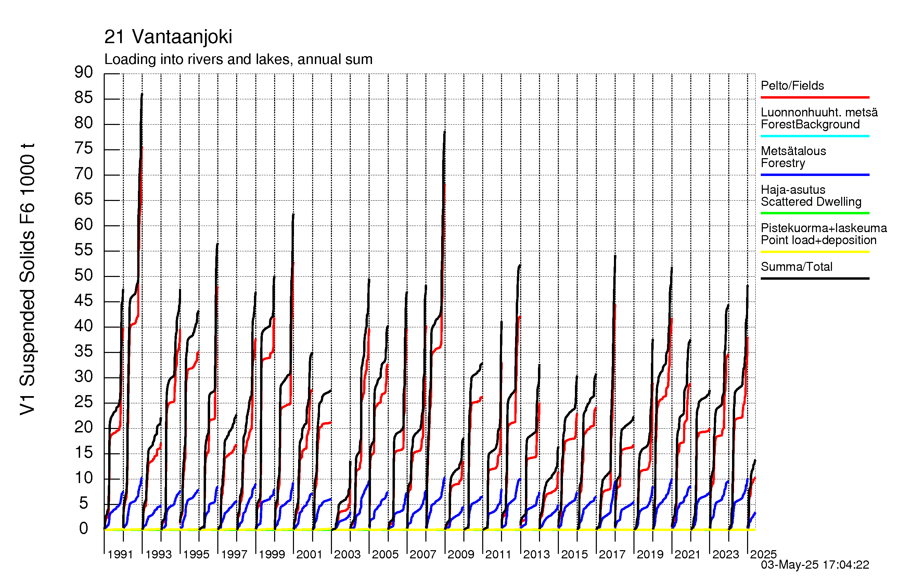
Task: Click the 90 y-axis value label
Action: 84,72
